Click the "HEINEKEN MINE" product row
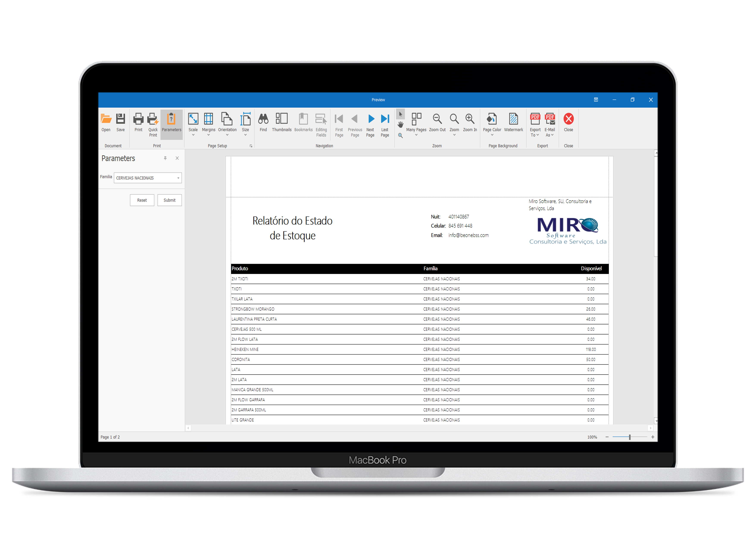Screen dimensions: 756x534 click(420, 349)
